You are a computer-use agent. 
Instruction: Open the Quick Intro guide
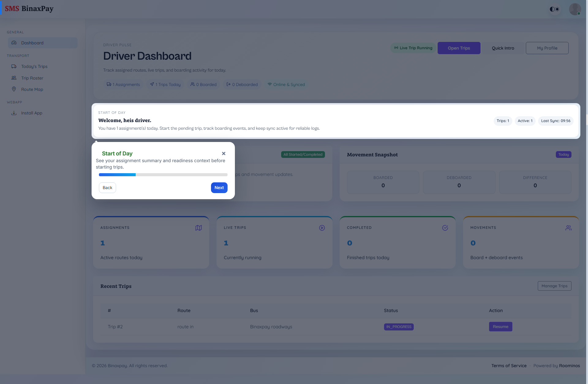pos(503,48)
